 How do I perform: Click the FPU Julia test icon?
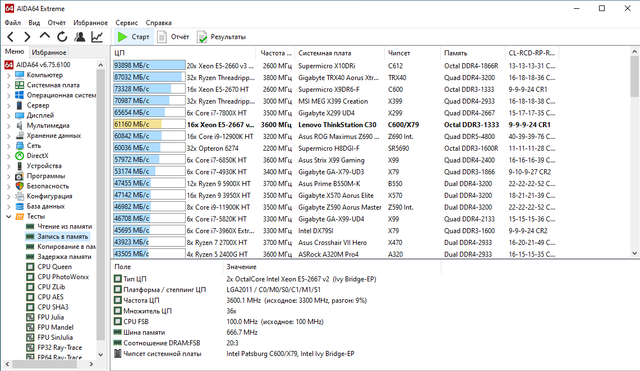pyautogui.click(x=30, y=317)
